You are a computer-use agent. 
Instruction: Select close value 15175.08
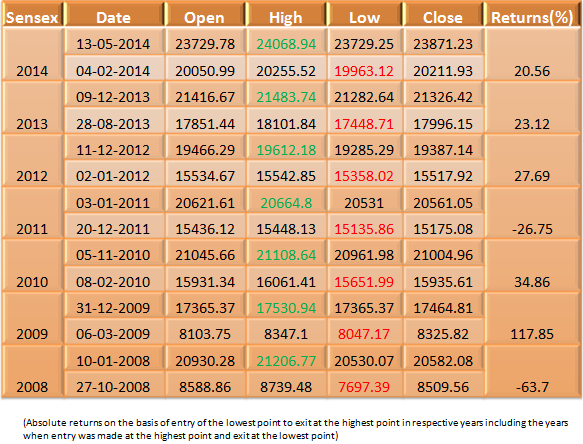(443, 229)
